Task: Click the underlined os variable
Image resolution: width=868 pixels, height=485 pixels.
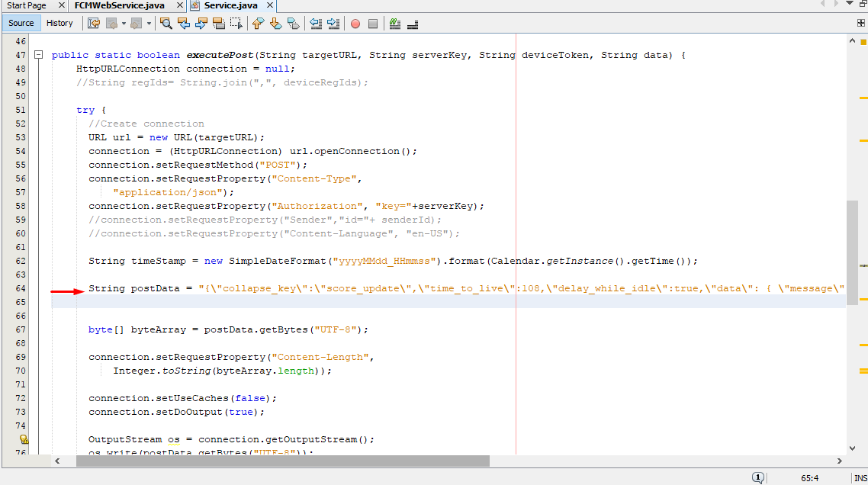Action: click(x=174, y=439)
